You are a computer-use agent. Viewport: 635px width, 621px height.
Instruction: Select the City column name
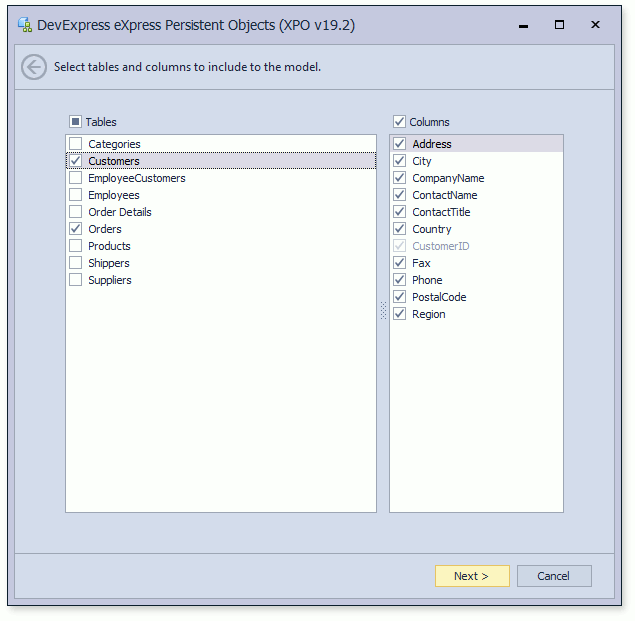pyautogui.click(x=422, y=161)
